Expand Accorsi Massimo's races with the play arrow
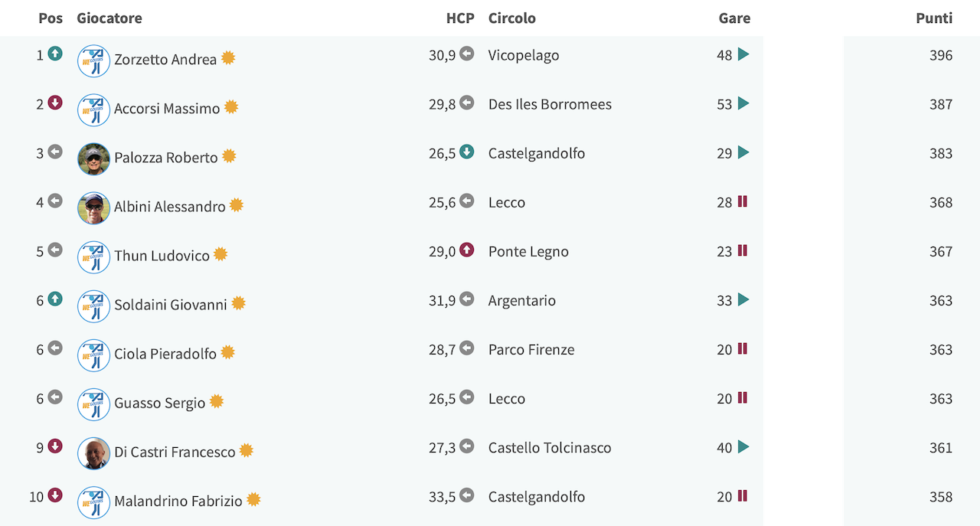The width and height of the screenshot is (980, 526). click(x=743, y=103)
